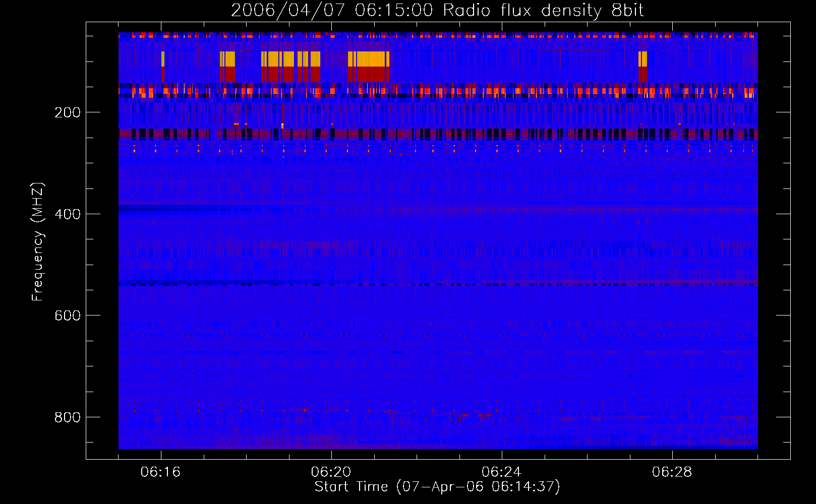This screenshot has width=816, height=504.
Task: Click the 06:20 time tick label
Action: click(x=331, y=472)
